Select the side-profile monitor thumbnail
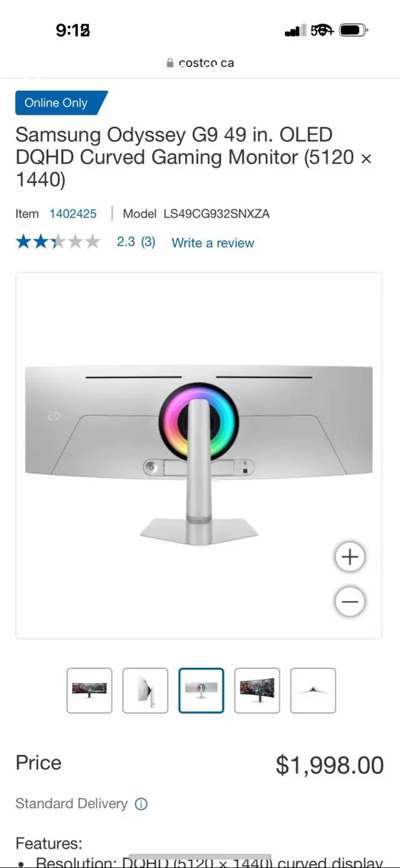This screenshot has height=868, width=400. tap(145, 690)
